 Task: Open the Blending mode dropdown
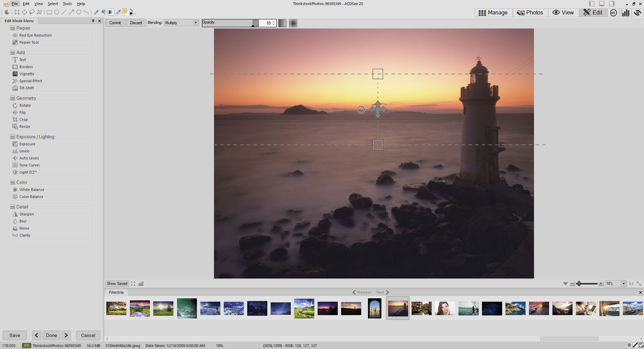coord(181,23)
